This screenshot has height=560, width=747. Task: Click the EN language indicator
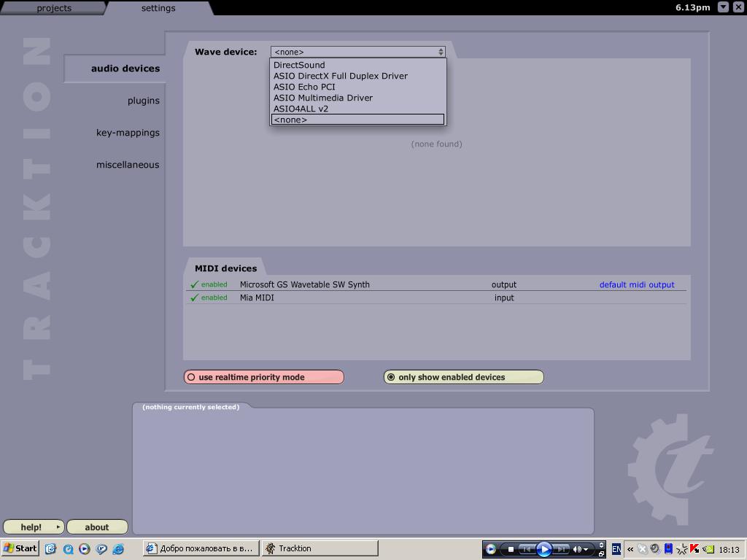coord(616,549)
